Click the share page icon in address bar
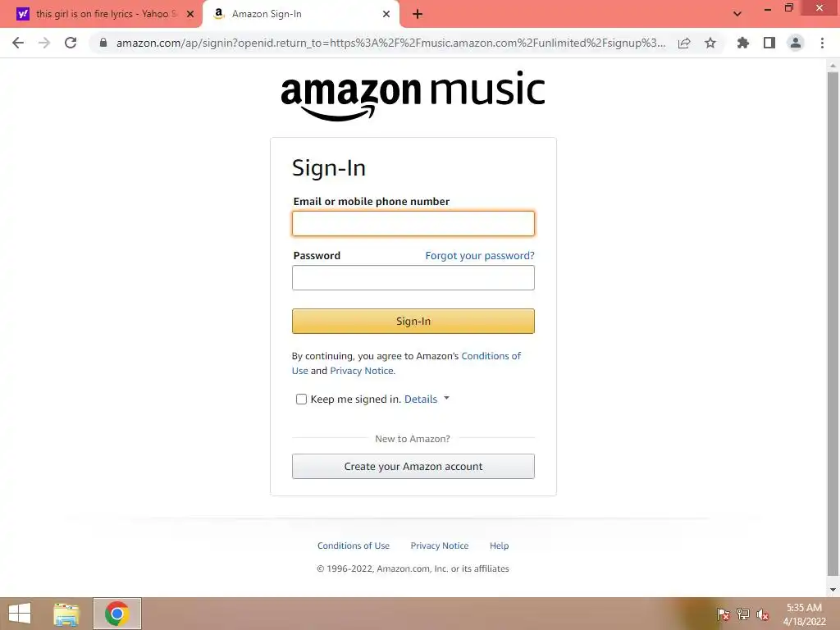This screenshot has height=630, width=840. 684,43
